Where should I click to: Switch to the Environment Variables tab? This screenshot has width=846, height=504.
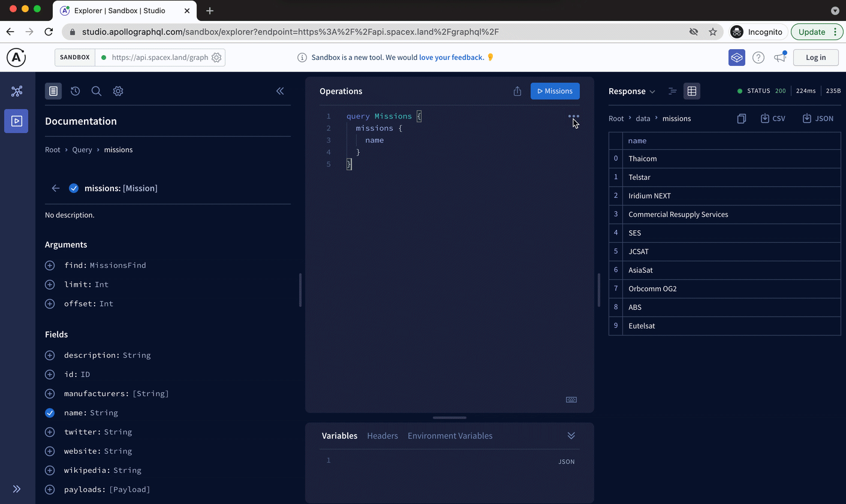(x=450, y=436)
